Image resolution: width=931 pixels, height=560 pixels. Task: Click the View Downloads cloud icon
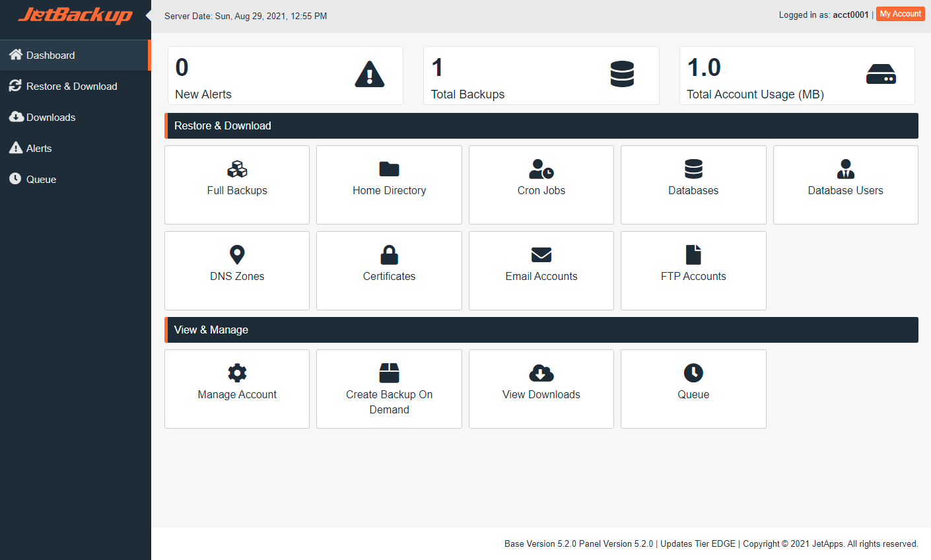[541, 373]
